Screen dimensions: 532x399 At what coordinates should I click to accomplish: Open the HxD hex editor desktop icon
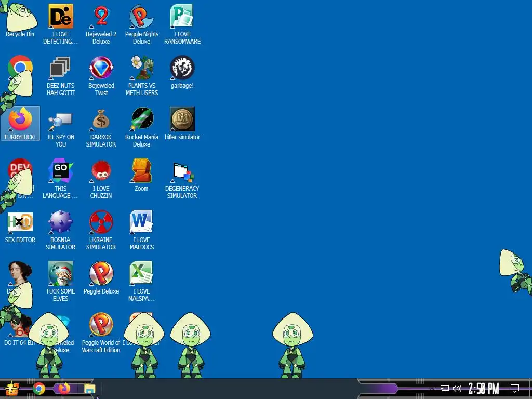pyautogui.click(x=20, y=227)
